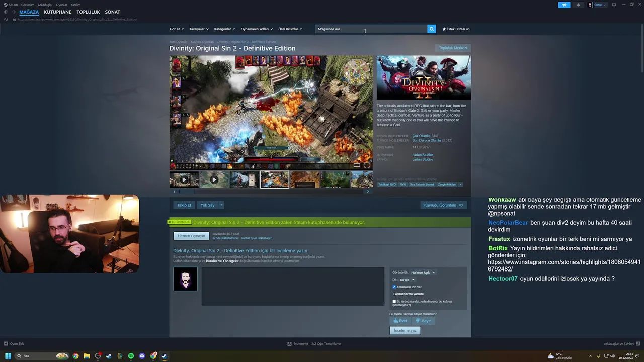Open the downloads icon in the Steam status bar
Screen dimensions: 644x362
289,344
